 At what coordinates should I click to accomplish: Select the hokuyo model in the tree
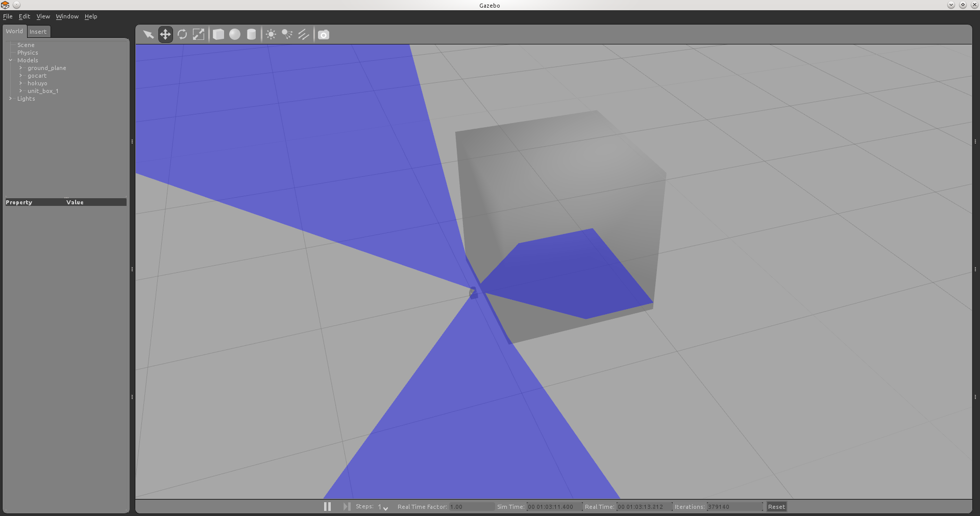point(37,83)
